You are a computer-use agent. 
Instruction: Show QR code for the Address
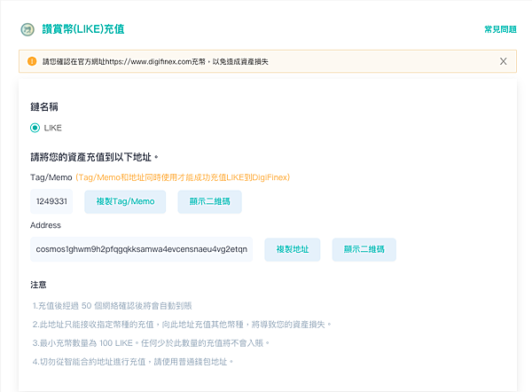(364, 249)
